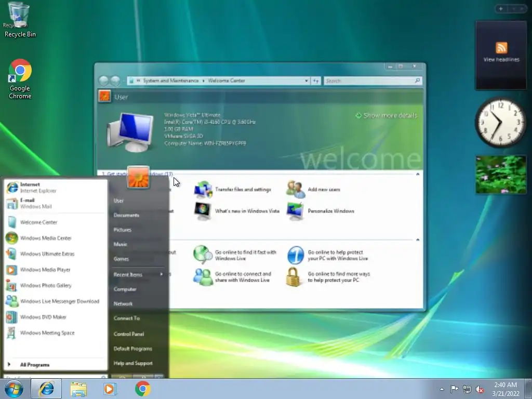
Task: Start Windows Media Player from Start menu
Action: [x=55, y=270]
